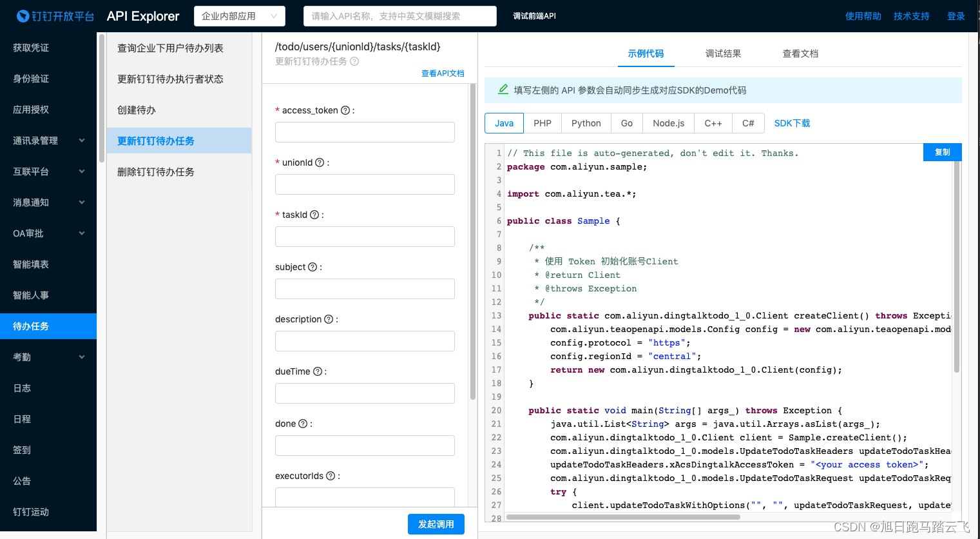Image resolution: width=980 pixels, height=539 pixels.
Task: Click help icon next to dueTime
Action: (317, 371)
